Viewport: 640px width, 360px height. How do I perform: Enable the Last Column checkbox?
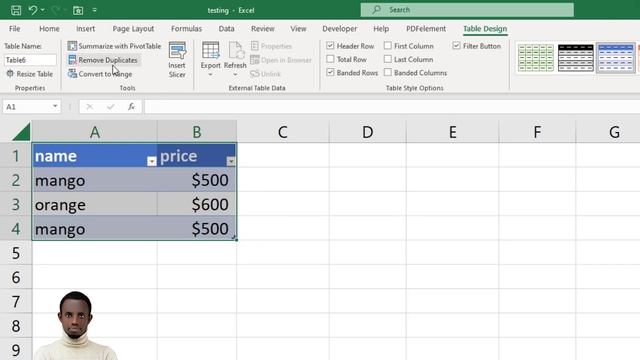pyautogui.click(x=388, y=59)
